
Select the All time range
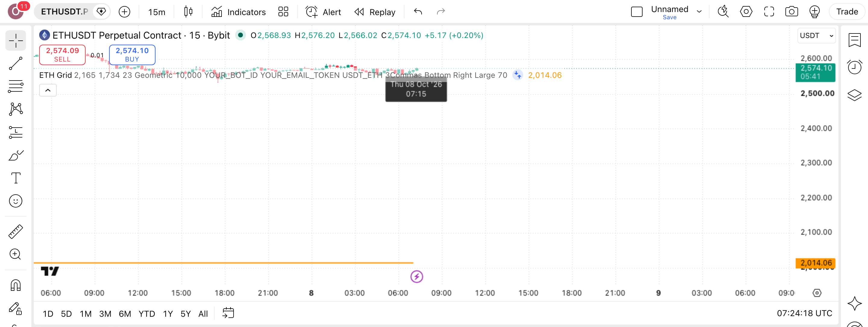[203, 314]
